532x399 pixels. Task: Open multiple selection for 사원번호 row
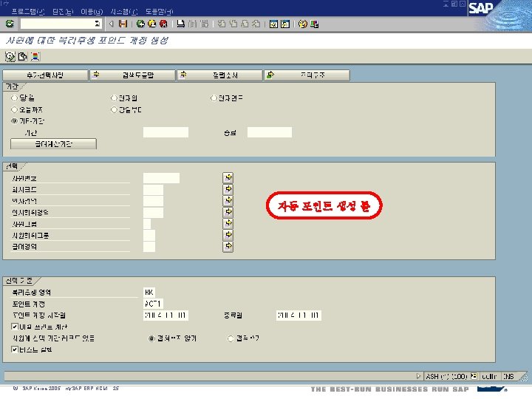228,177
